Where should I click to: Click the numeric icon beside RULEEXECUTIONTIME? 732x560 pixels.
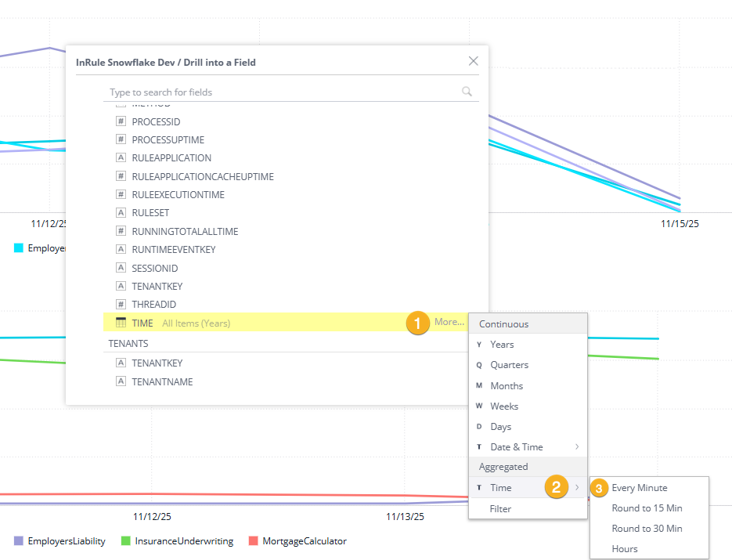(x=121, y=194)
